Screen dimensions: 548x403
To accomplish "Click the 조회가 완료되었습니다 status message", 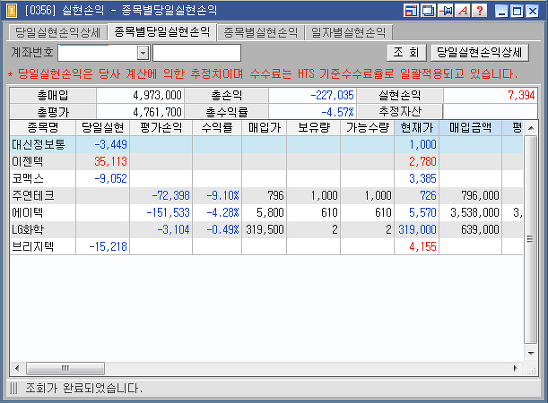I will point(84,388).
